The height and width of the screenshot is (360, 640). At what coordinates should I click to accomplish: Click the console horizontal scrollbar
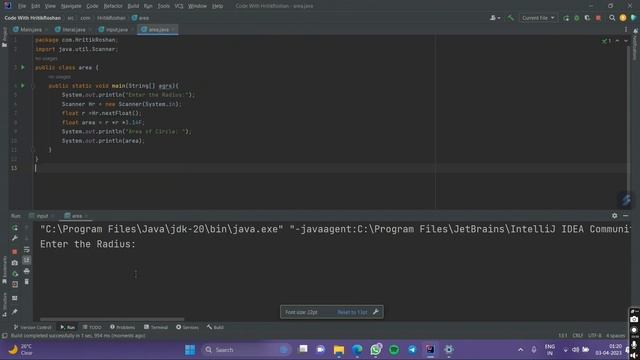click(112, 319)
